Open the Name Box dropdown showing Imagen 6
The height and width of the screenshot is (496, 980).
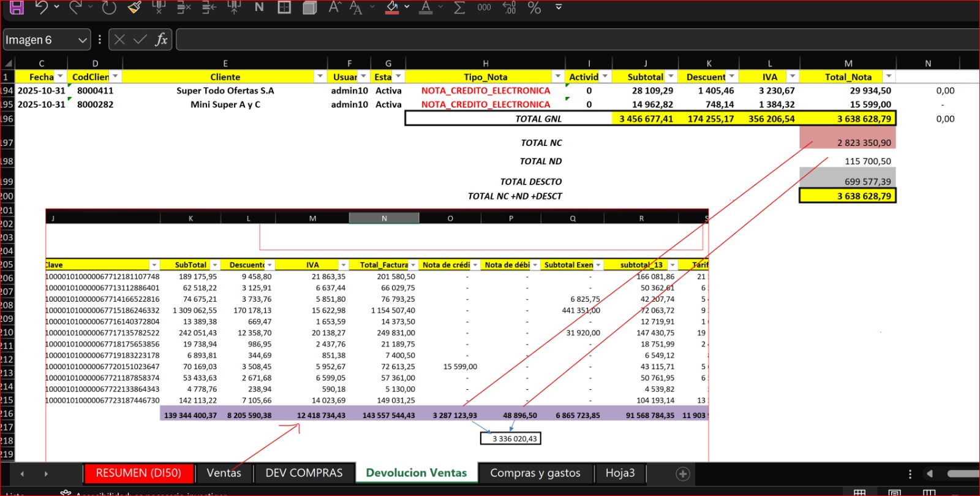click(x=83, y=40)
